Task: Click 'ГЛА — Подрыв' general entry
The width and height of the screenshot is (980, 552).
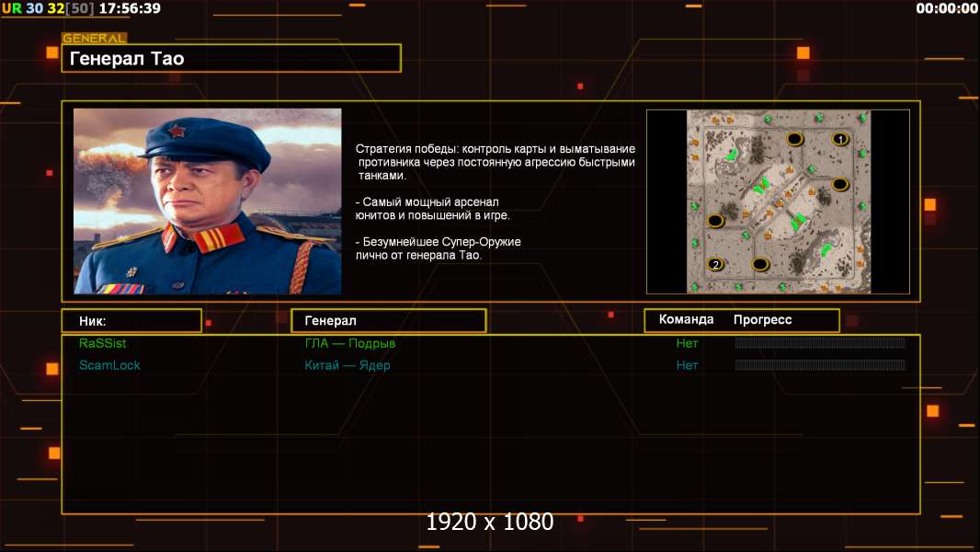Action: [350, 343]
